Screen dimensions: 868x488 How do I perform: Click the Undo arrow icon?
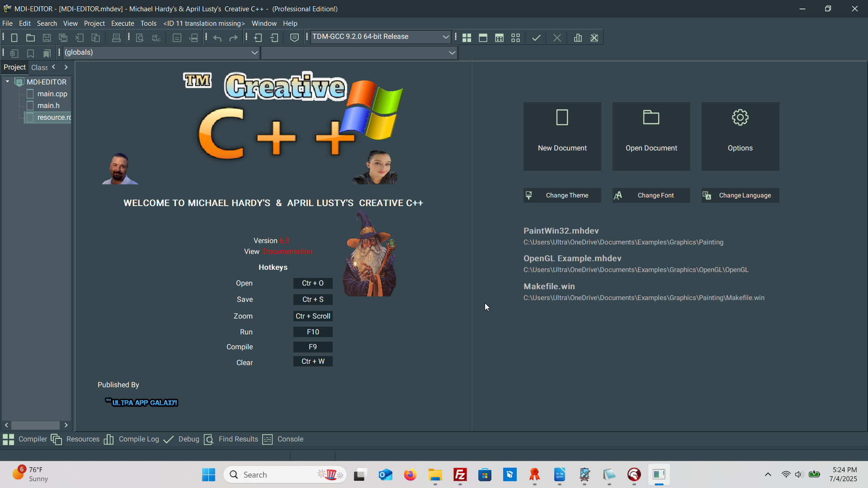(217, 38)
